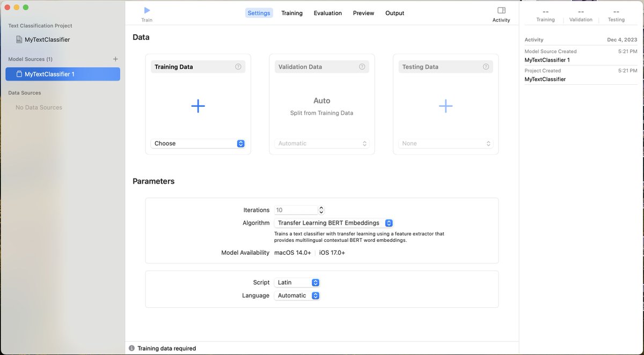Open the Script dropdown set to Latin
This screenshot has width=644, height=355.
tap(297, 283)
